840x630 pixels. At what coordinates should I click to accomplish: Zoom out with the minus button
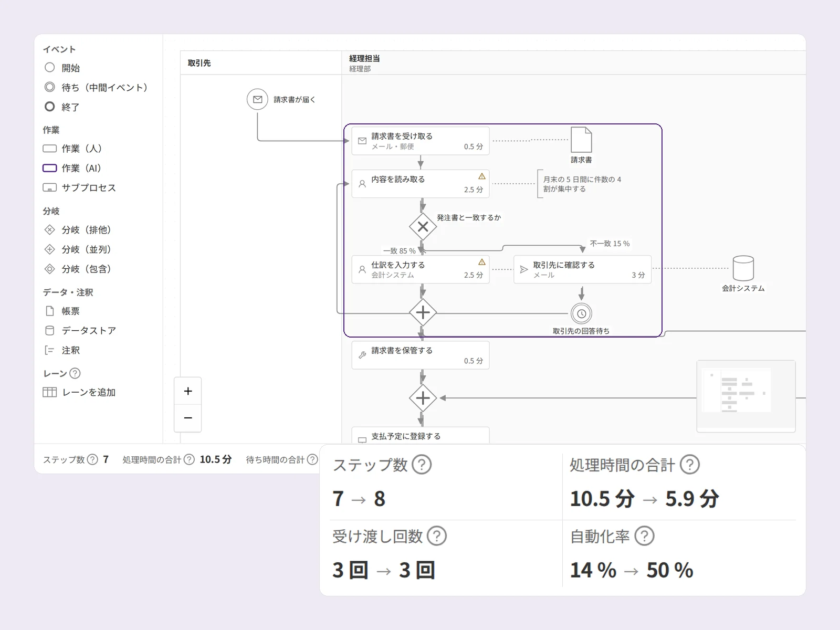(x=188, y=418)
